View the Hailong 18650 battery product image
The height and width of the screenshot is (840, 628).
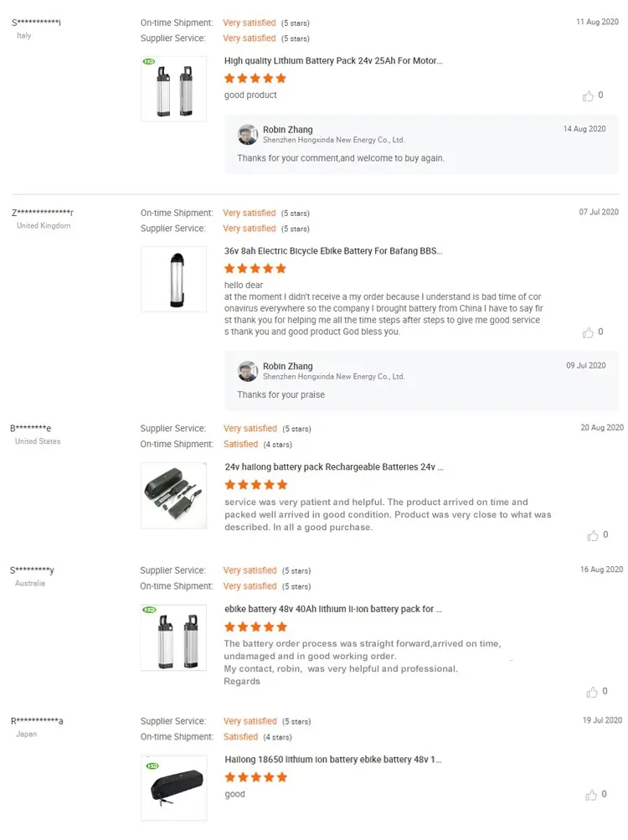173,787
